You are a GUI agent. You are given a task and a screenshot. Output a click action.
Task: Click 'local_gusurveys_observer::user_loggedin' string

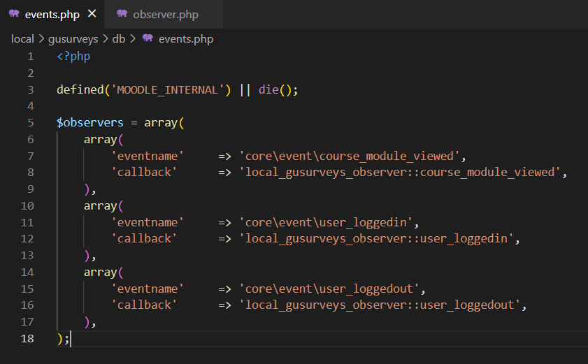pyautogui.click(x=376, y=239)
